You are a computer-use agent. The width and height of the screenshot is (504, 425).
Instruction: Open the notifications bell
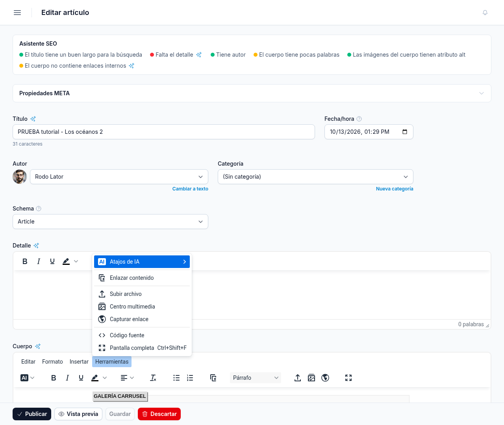point(485,13)
